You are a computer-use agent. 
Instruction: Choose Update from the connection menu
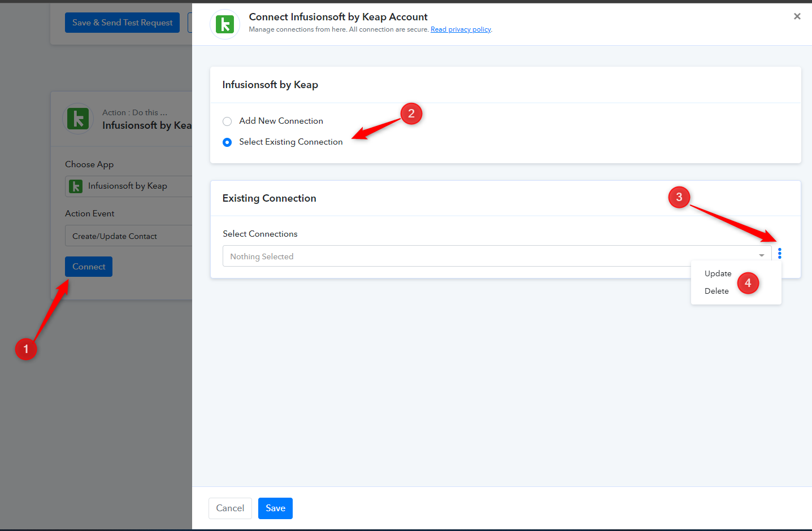(718, 273)
